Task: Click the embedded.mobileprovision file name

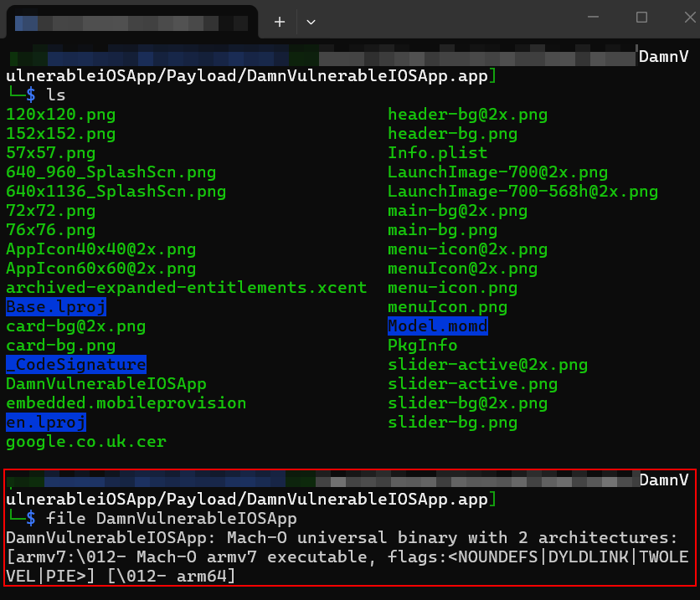Action: pyautogui.click(x=126, y=403)
